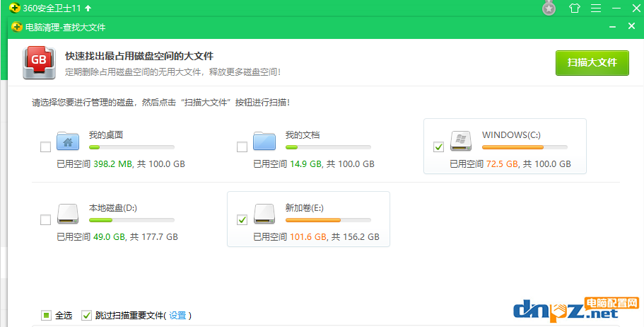Image resolution: width=644 pixels, height=327 pixels.
Task: Check the 我的桌面 checkbox
Action: [45, 147]
